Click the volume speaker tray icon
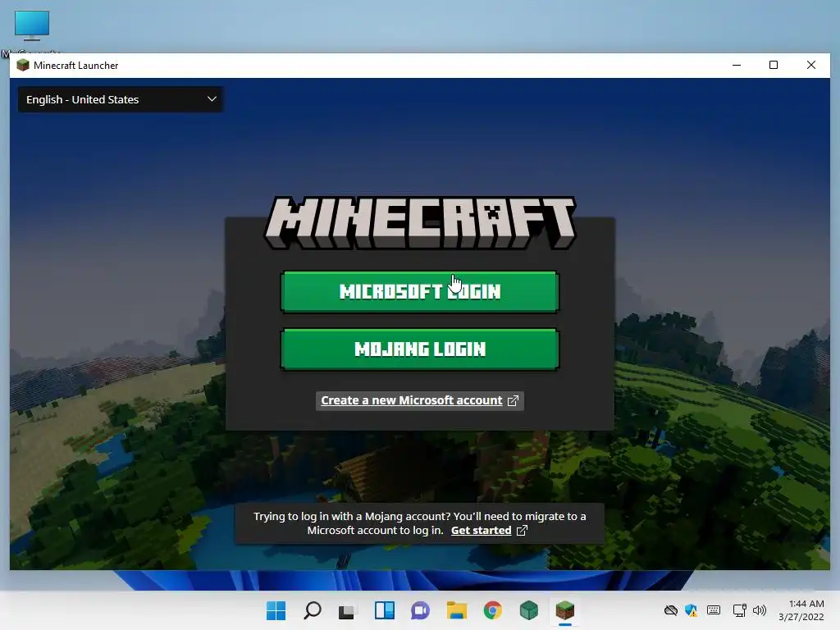Screen dimensions: 840x630 pyautogui.click(x=759, y=610)
